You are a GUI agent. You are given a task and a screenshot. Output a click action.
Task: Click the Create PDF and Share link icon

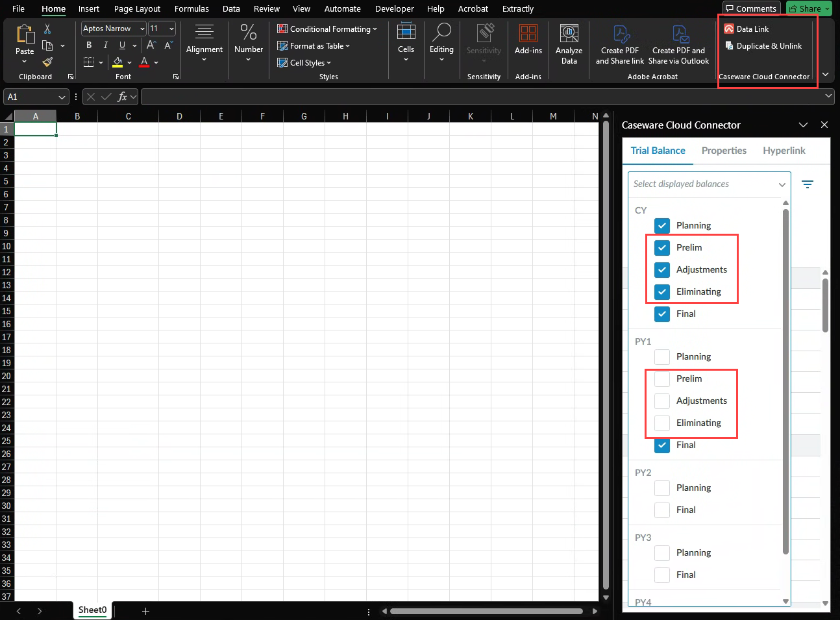[620, 34]
